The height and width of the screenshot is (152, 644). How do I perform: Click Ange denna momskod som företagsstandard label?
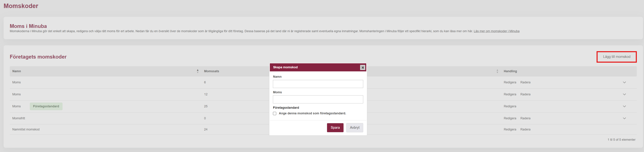(312, 113)
